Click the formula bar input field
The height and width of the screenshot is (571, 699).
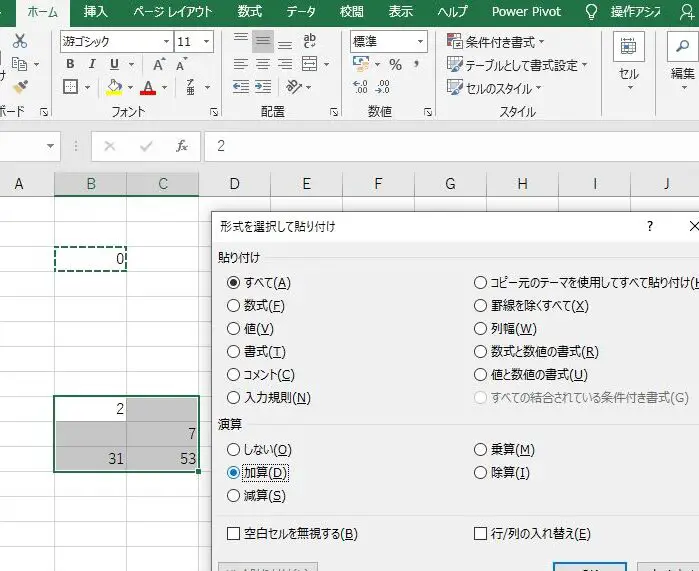click(450, 146)
